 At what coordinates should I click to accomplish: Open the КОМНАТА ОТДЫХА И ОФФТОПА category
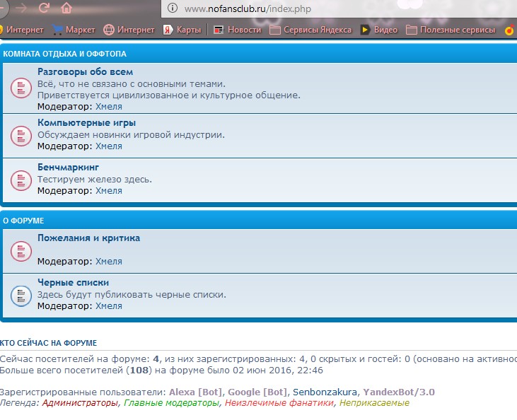click(65, 54)
